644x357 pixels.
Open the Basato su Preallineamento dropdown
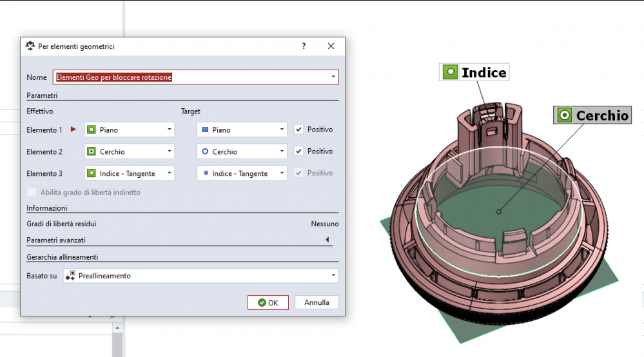333,275
